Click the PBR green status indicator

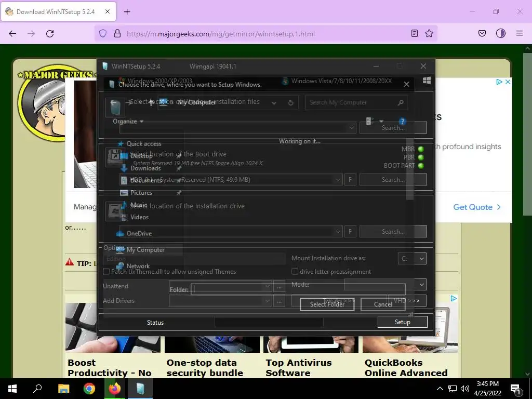coord(421,157)
